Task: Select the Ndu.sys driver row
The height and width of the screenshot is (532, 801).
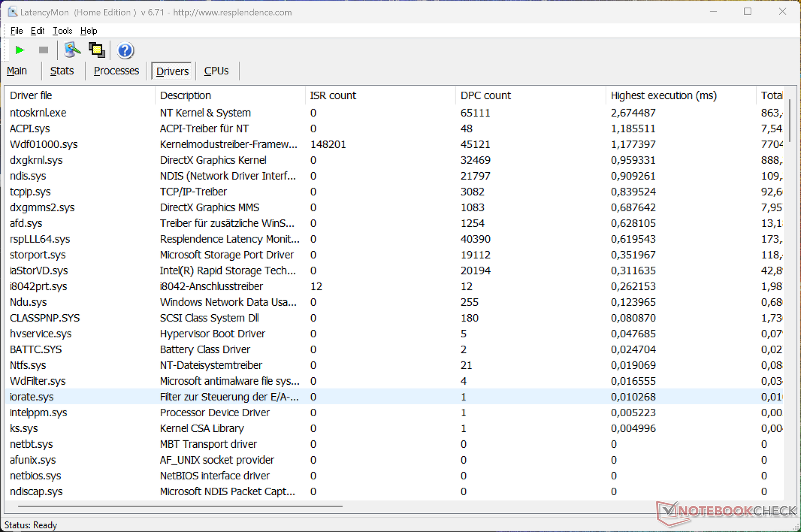Action: (394, 302)
